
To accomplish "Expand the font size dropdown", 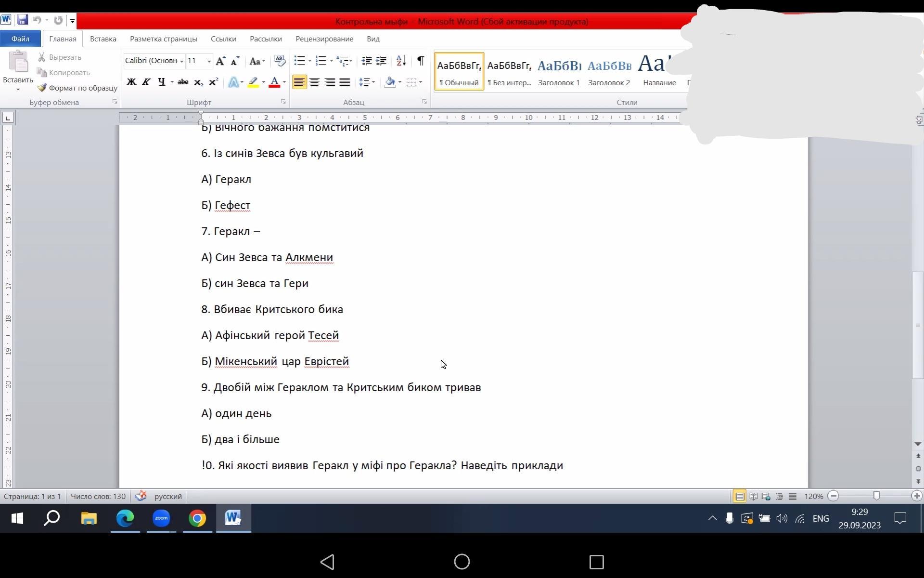I will tap(209, 61).
